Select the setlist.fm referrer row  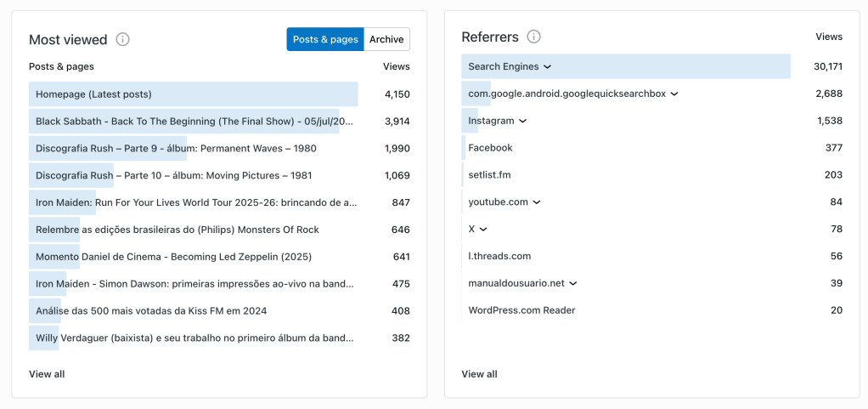[489, 175]
